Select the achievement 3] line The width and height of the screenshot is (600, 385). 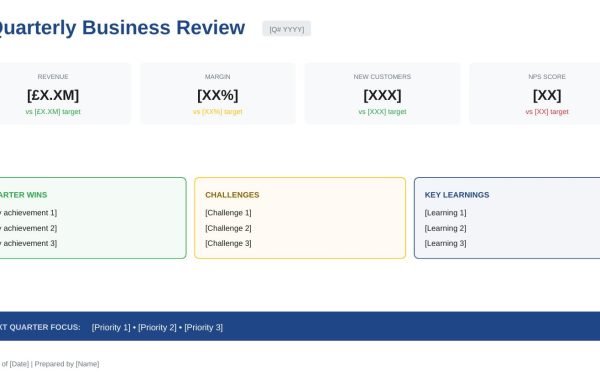pos(29,243)
